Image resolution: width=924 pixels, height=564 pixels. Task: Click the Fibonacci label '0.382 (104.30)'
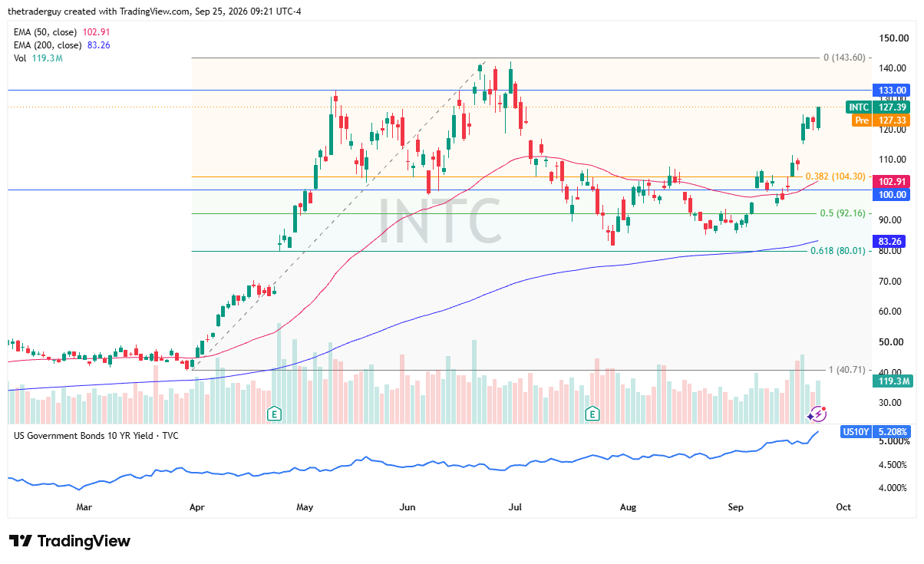[835, 176]
